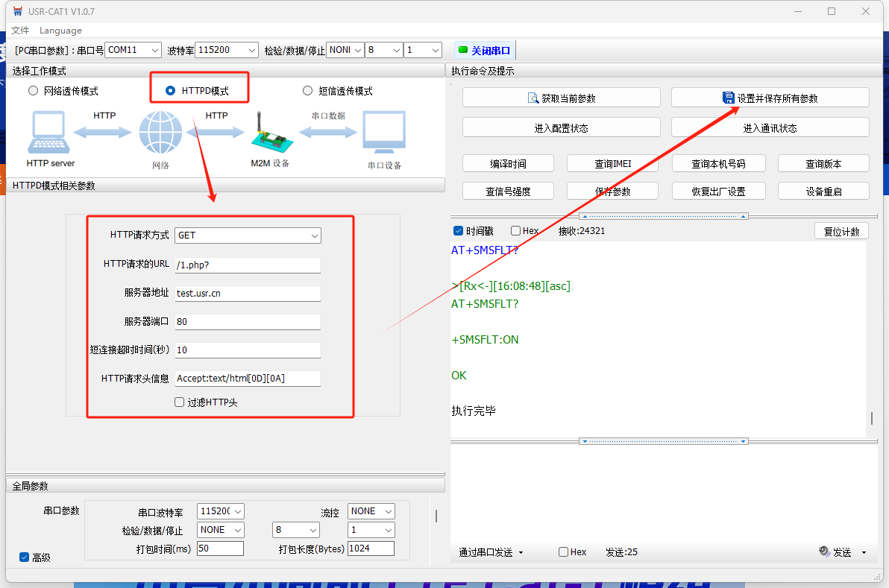Click 进入配置状态 button
The image size is (889, 588).
click(562, 127)
